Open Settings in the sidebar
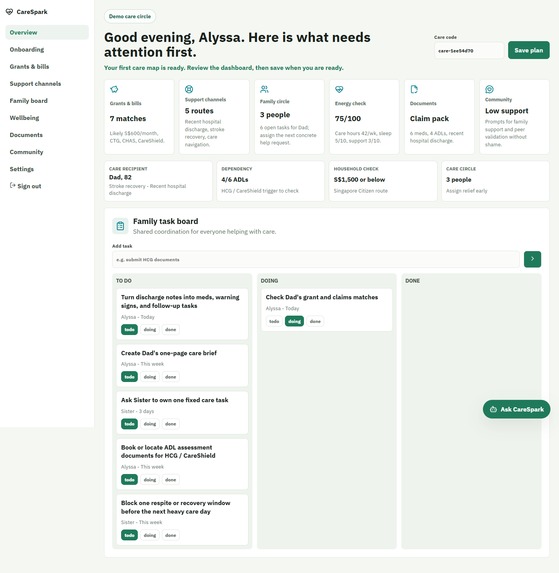The image size is (559, 573). click(x=47, y=169)
